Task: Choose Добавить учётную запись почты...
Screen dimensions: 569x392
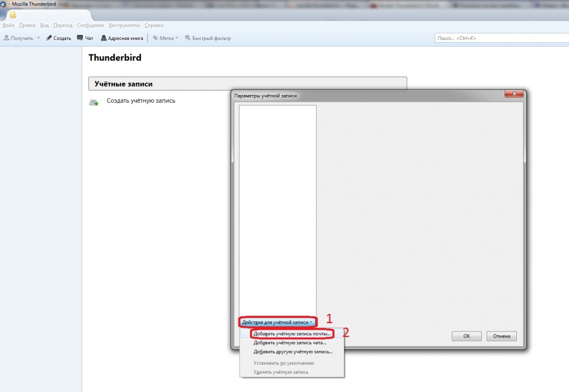Action: click(292, 334)
